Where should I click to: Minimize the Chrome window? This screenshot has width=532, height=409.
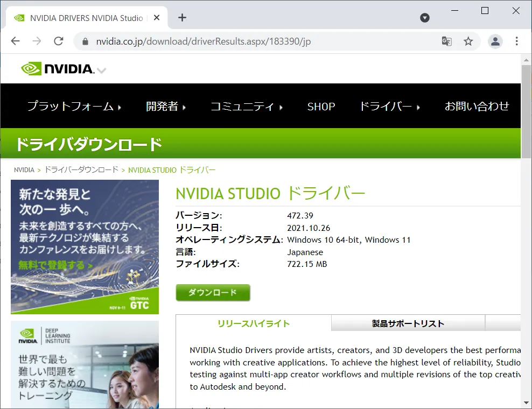454,11
